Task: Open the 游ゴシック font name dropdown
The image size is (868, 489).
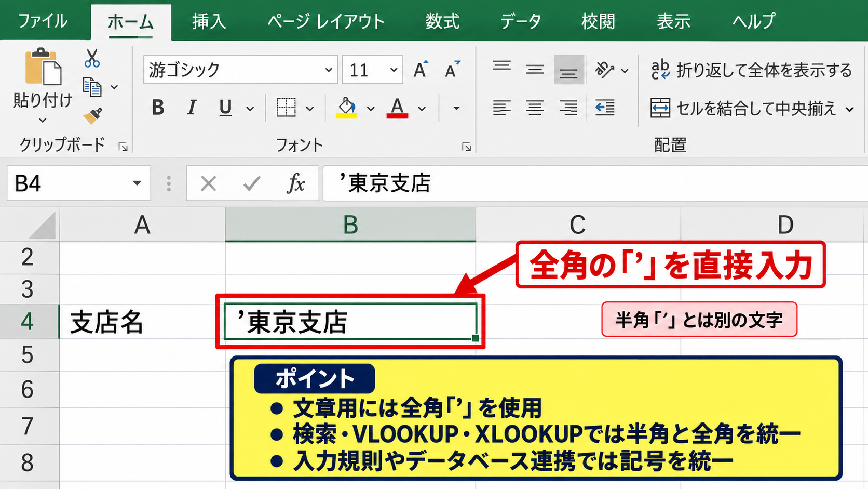Action: (x=329, y=70)
